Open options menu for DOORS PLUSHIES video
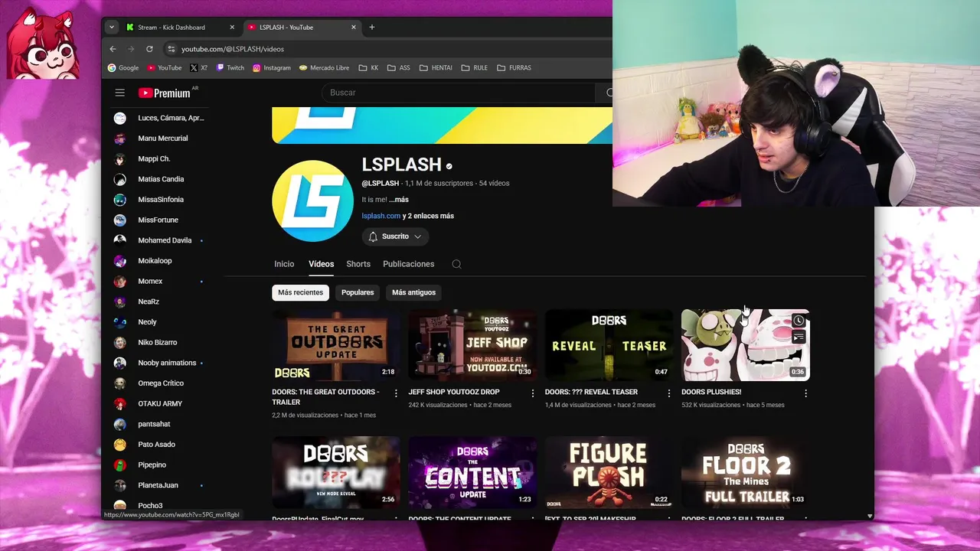Viewport: 980px width, 551px height. point(805,393)
